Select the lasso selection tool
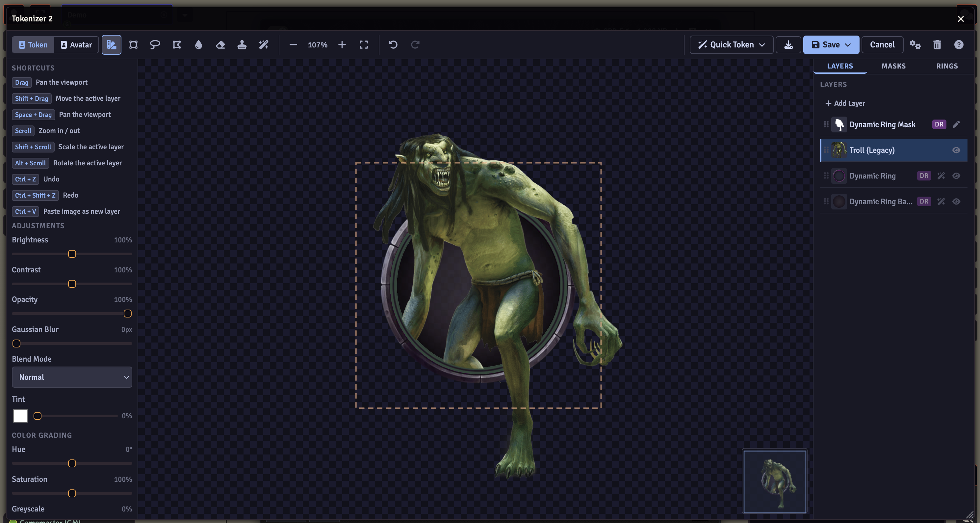This screenshot has width=980, height=523. (155, 45)
